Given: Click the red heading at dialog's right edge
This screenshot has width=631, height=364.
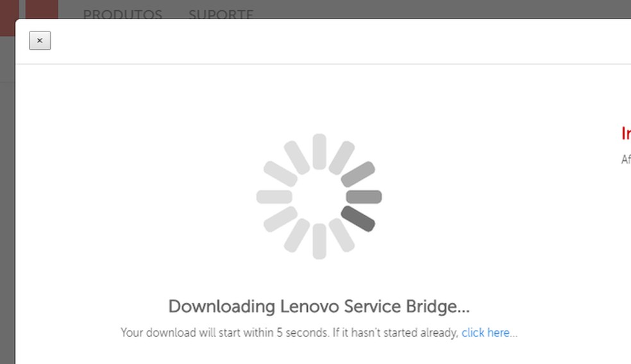Looking at the screenshot, I should click(x=626, y=133).
